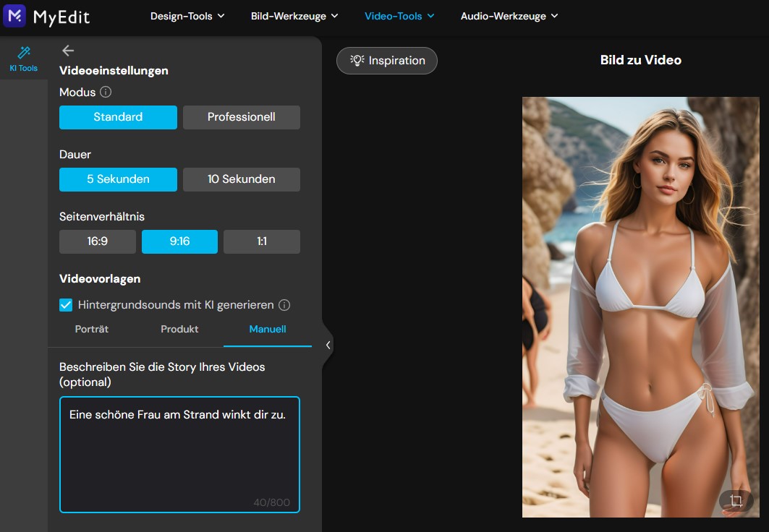Open the Inspiration button

pyautogui.click(x=387, y=61)
